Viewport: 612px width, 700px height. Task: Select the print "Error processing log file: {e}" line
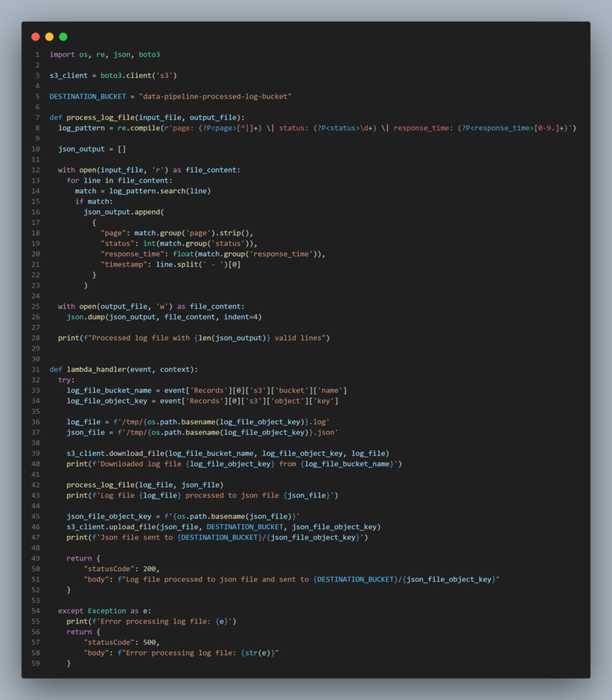151,621
